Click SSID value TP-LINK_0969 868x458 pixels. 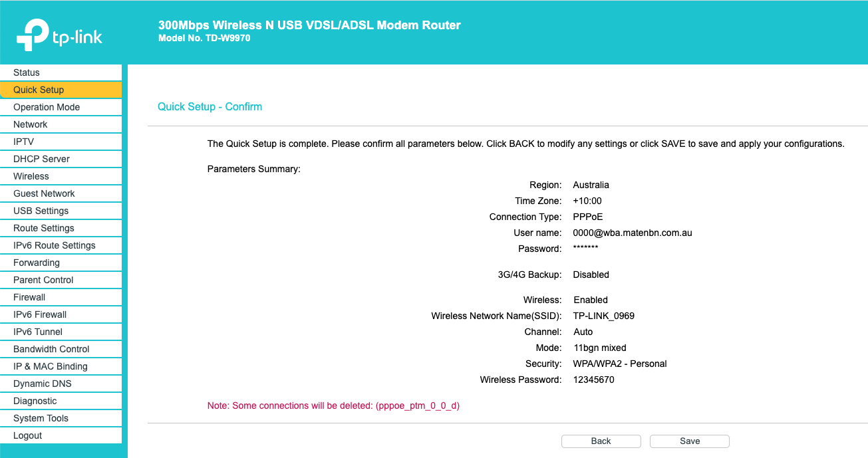pyautogui.click(x=604, y=316)
